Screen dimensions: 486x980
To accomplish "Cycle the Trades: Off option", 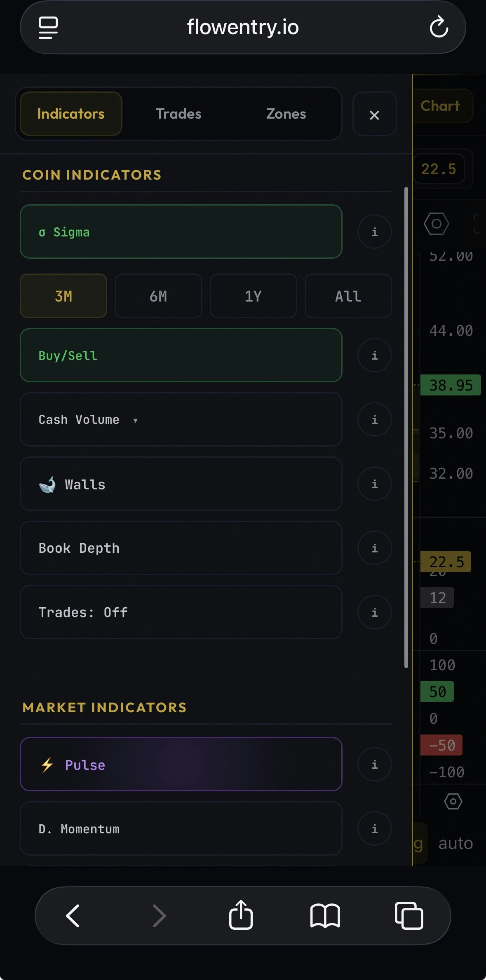I will [181, 612].
